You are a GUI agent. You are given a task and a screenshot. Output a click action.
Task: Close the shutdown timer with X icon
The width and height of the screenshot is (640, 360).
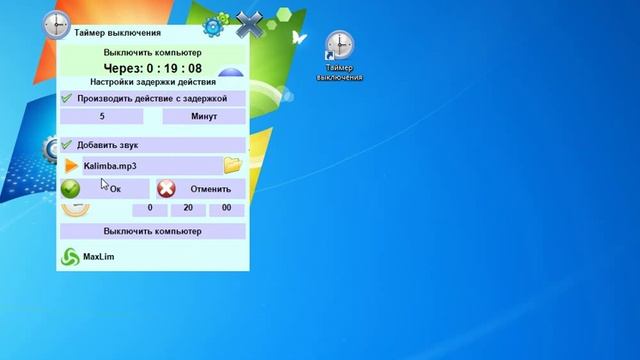[x=249, y=25]
